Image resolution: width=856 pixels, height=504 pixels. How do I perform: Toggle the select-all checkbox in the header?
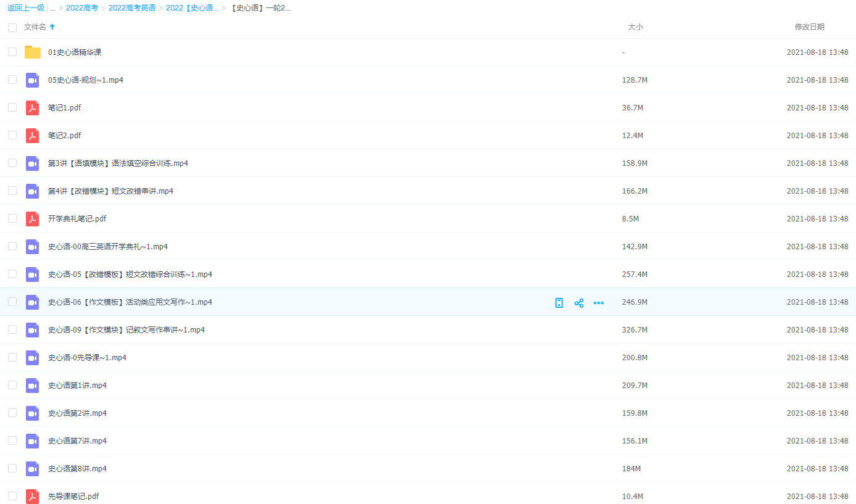(x=12, y=27)
